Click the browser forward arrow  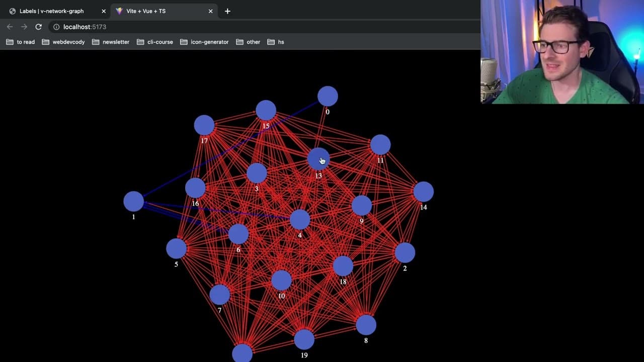[x=24, y=27]
